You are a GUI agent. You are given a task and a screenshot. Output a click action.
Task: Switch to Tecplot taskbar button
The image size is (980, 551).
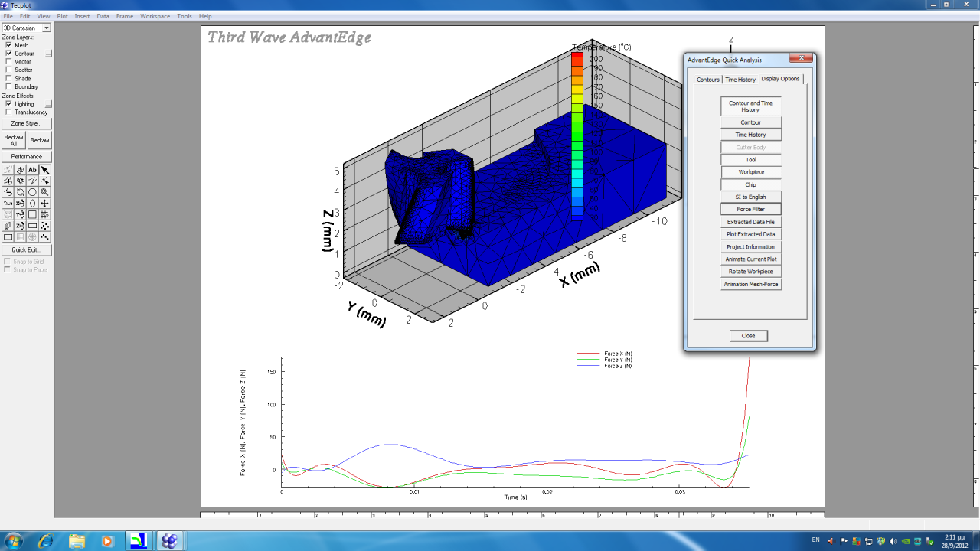(x=169, y=541)
